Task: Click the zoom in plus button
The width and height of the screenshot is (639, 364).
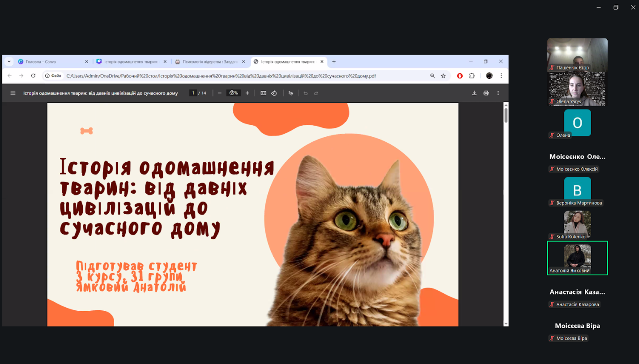Action: (247, 93)
